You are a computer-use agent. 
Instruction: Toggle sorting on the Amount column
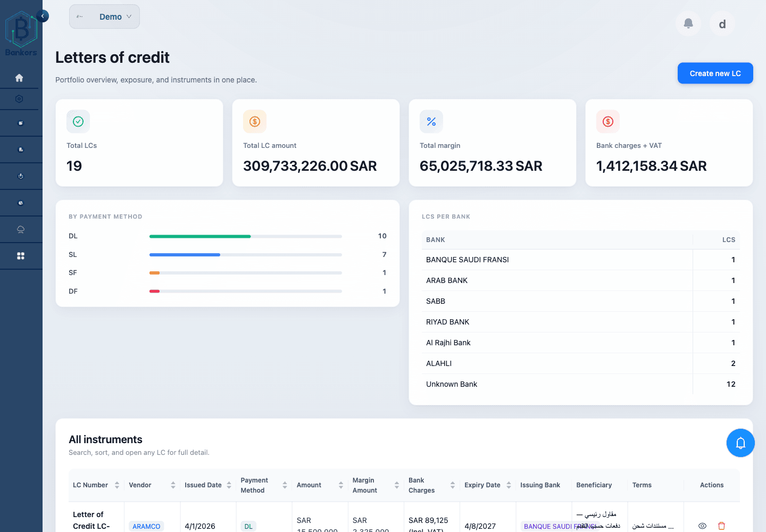coord(341,485)
